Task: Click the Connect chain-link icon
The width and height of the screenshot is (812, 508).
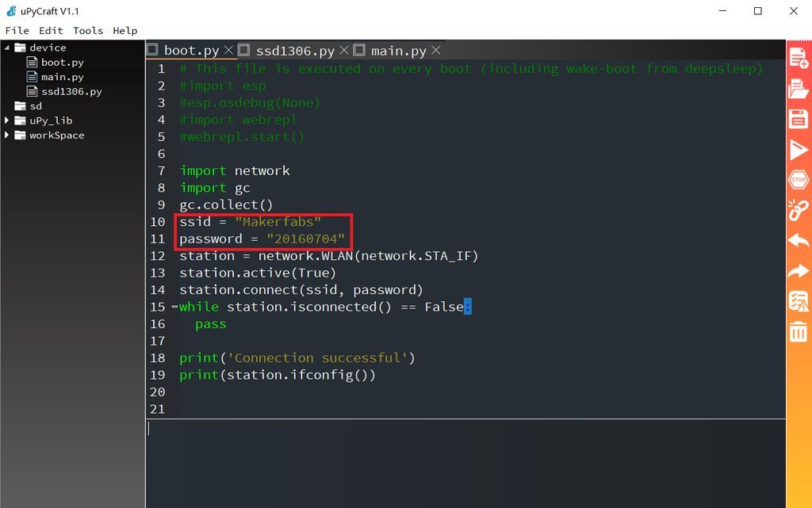Action: coord(798,210)
